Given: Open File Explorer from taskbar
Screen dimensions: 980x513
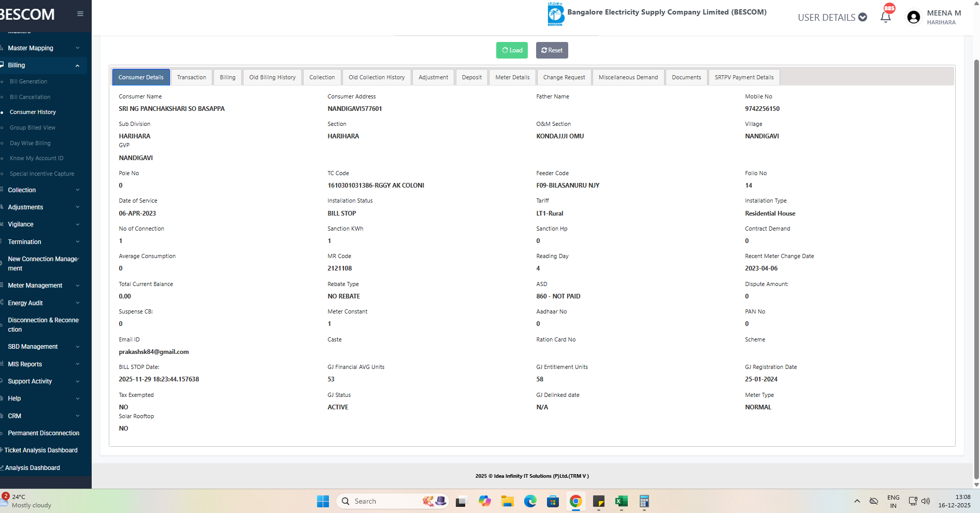Looking at the screenshot, I should tap(507, 501).
